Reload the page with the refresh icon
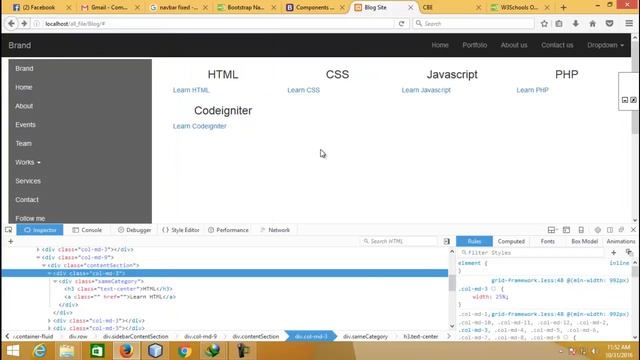This screenshot has height=360, width=640. [x=402, y=24]
